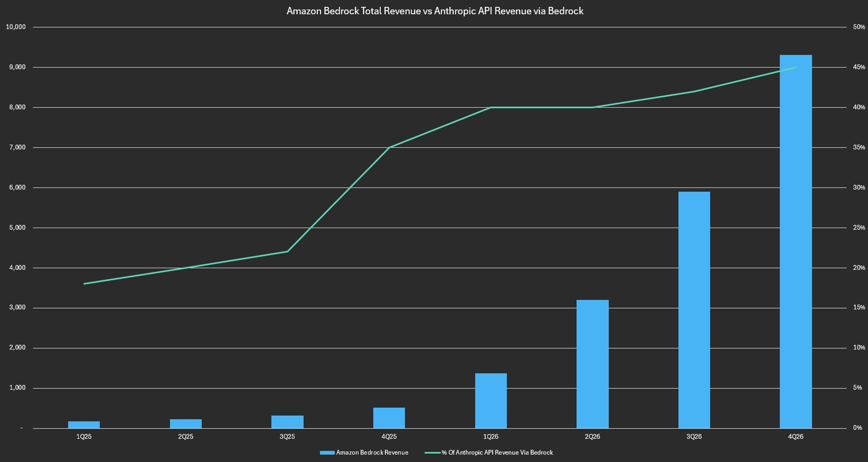Select the 4Q26 Amazon Bedrock Revenue bar
This screenshot has width=868, height=462.
796,241
